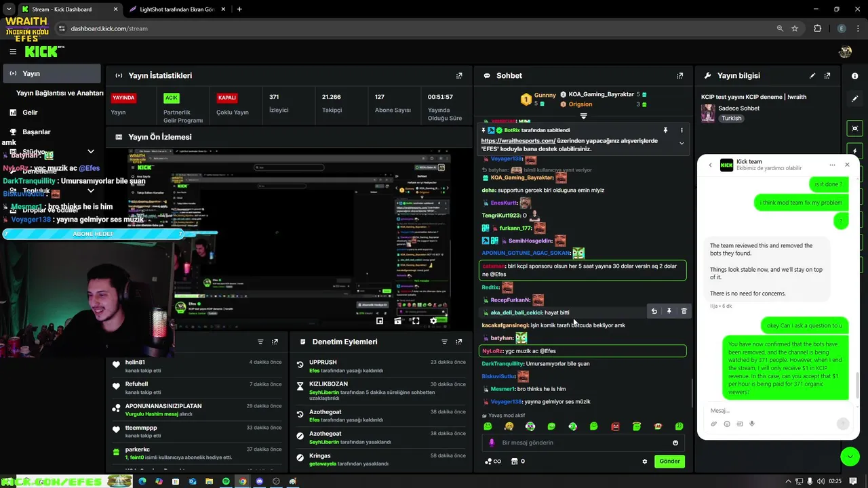Pop out the Denetim Eylemleri panel

459,342
